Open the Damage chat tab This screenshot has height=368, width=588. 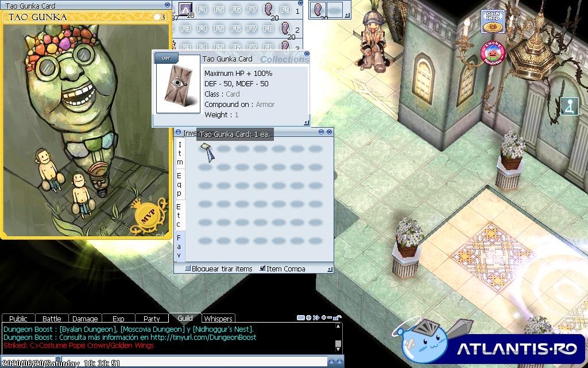click(85, 319)
